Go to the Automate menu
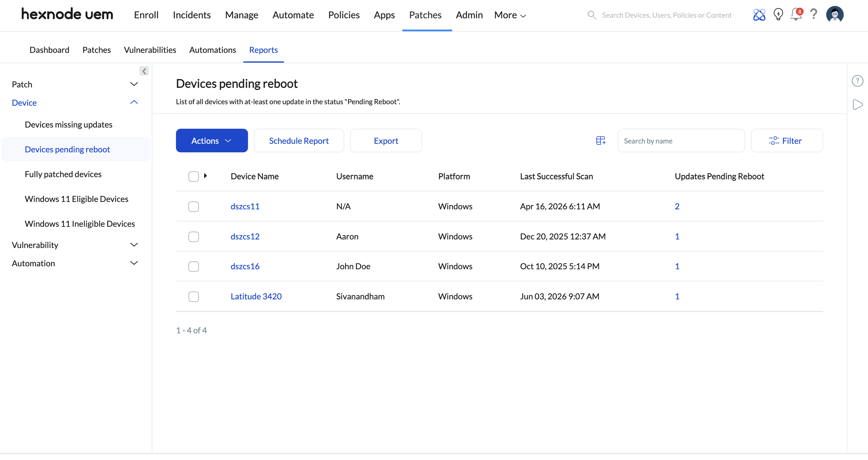The height and width of the screenshot is (460, 868). click(293, 15)
